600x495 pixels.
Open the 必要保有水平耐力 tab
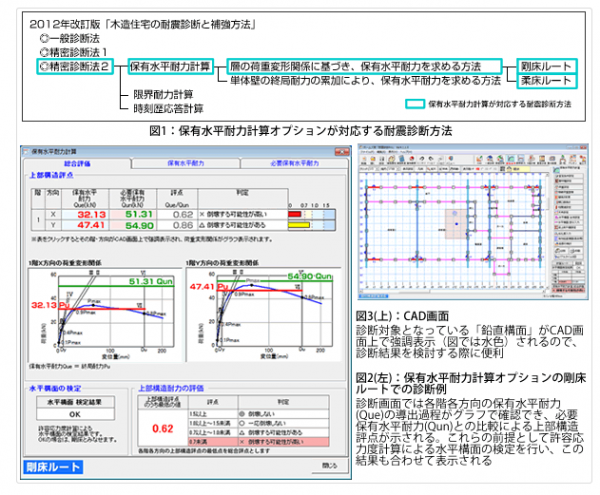click(x=294, y=163)
